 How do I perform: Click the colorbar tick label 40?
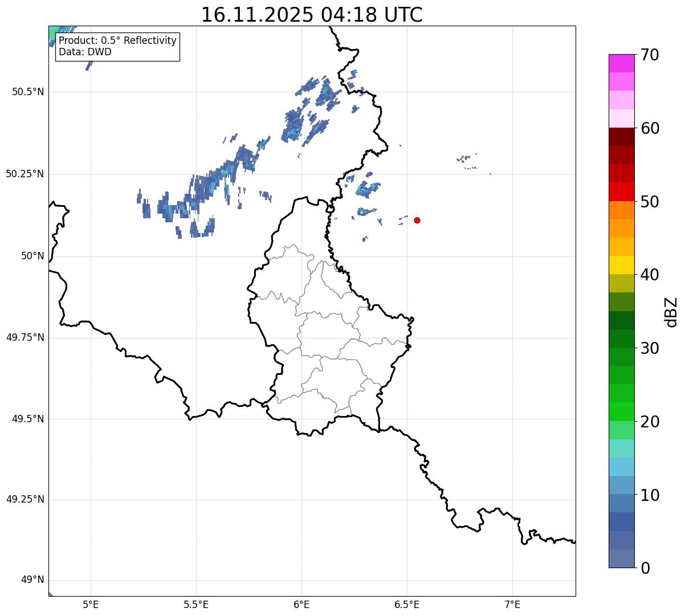[650, 275]
